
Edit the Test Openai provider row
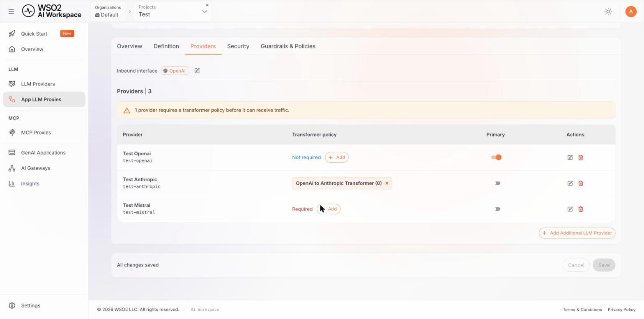click(x=570, y=157)
